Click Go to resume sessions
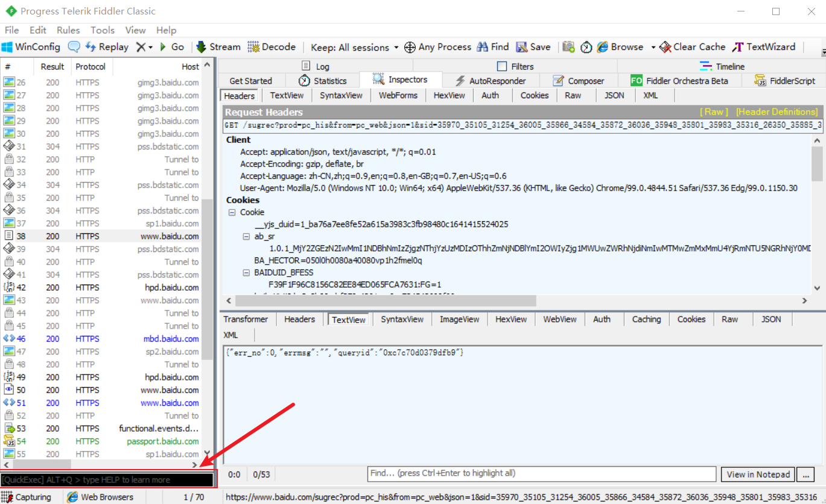Image resolution: width=826 pixels, height=504 pixels. tap(172, 47)
